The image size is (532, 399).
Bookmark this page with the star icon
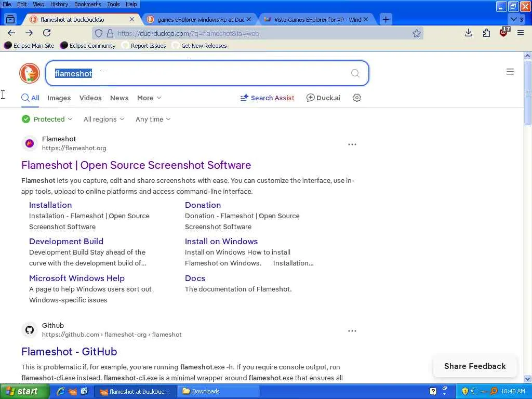point(417,33)
